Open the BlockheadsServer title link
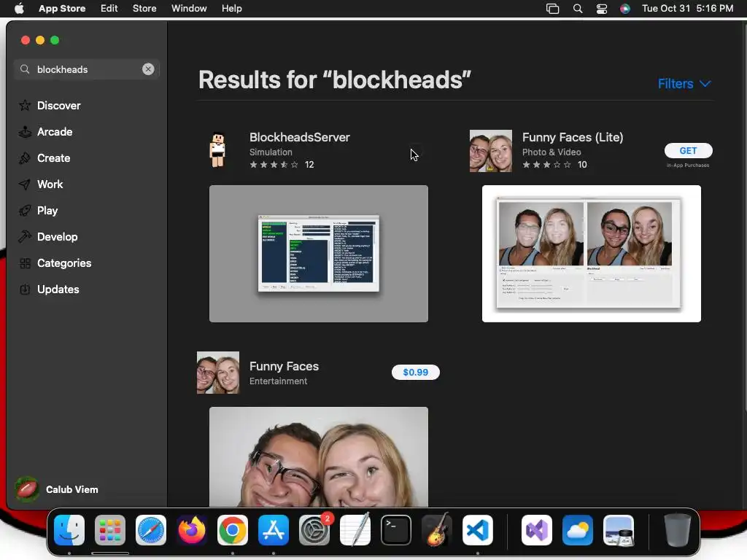This screenshot has width=747, height=560. tap(300, 137)
